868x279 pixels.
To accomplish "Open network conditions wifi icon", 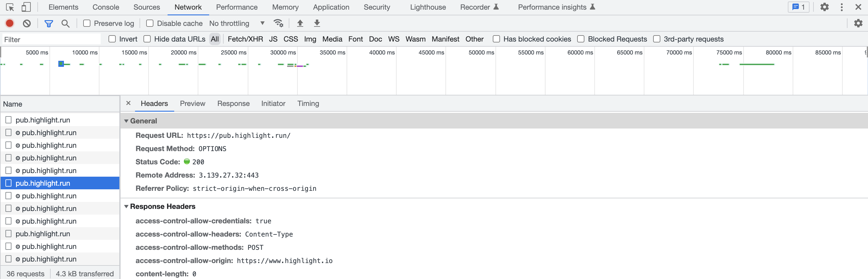I will point(279,23).
